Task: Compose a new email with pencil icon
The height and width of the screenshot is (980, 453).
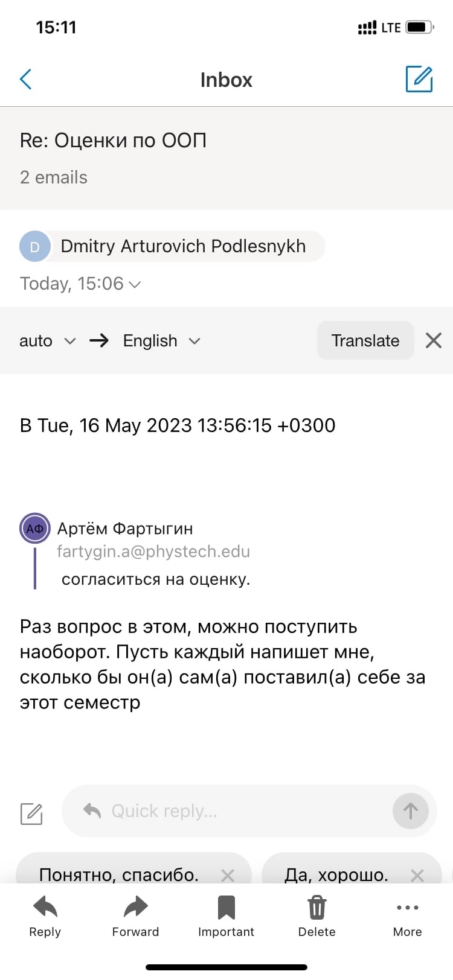Action: [419, 79]
